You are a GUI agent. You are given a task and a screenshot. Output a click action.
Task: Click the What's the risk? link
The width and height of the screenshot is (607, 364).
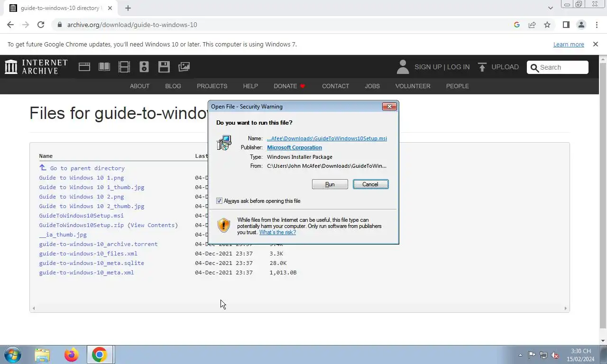tap(277, 232)
